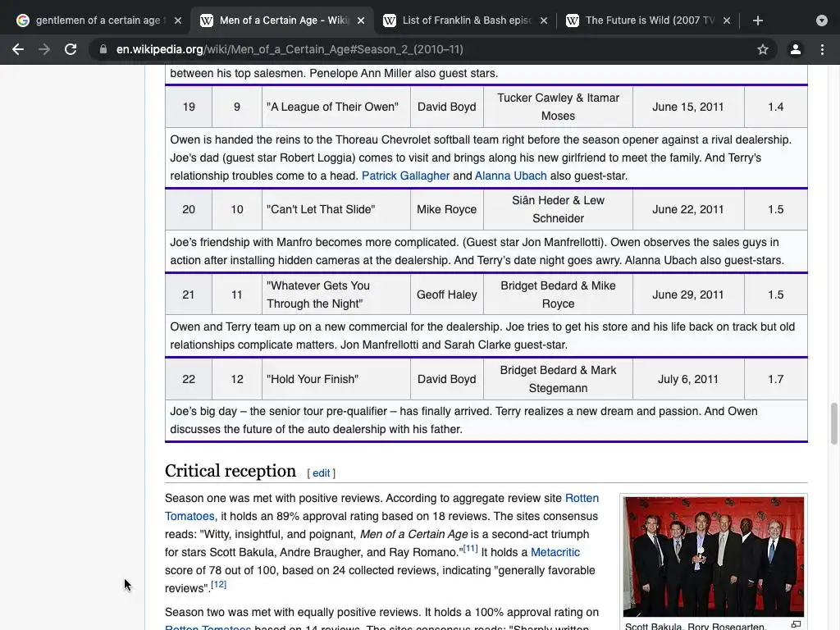Click the "A League of Their Owen" title
The image size is (840, 630).
[x=333, y=107]
